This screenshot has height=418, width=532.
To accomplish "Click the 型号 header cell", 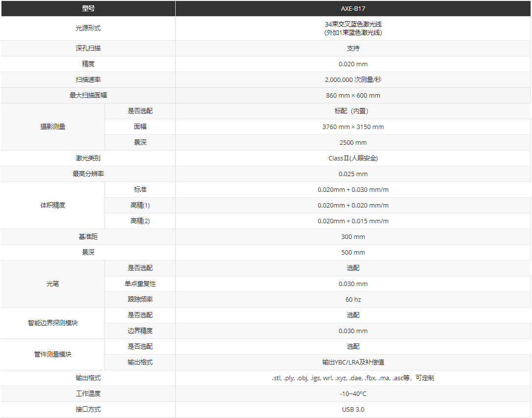I will click(x=88, y=9).
